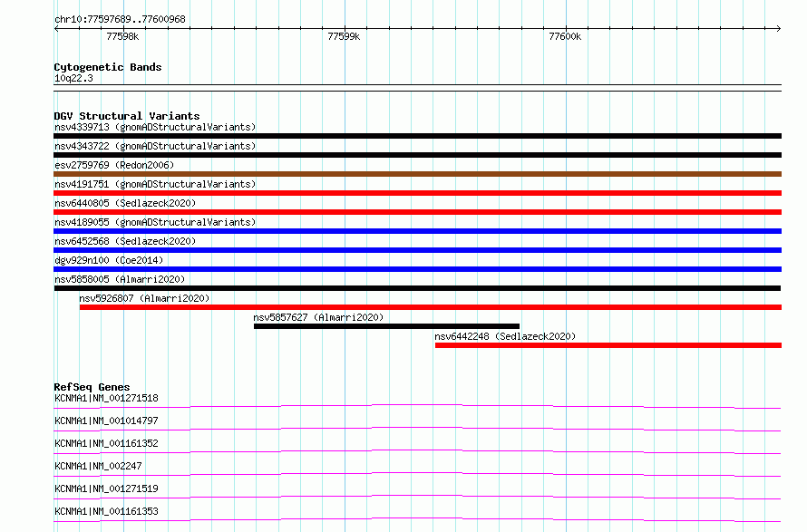Click the right arrow of the ruler
This screenshot has width=807, height=532.
[779, 28]
